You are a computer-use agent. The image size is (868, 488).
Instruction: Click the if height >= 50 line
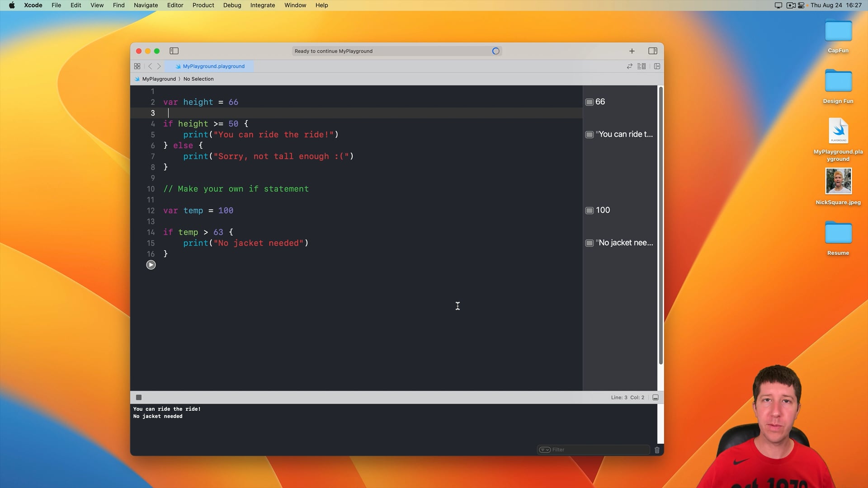(206, 124)
